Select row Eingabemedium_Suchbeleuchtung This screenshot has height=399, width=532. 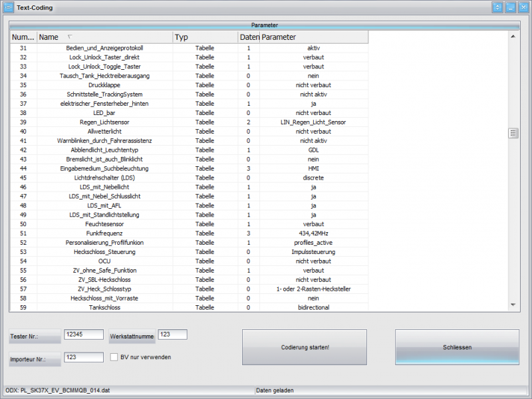[x=190, y=169]
